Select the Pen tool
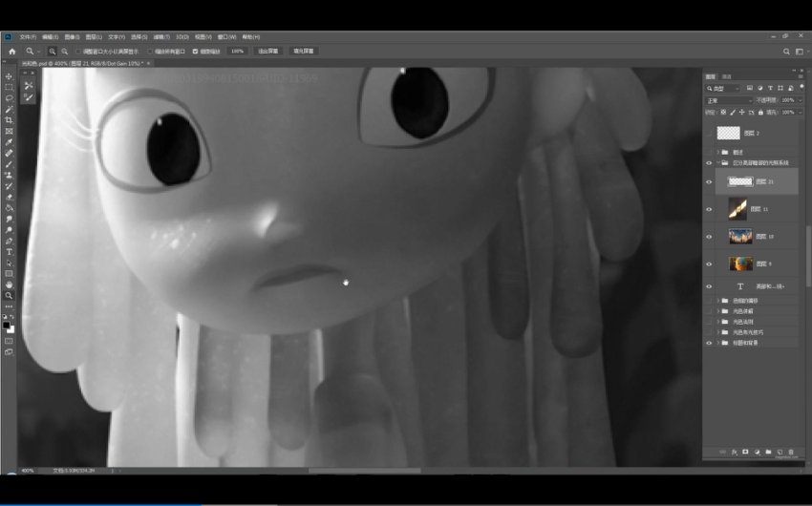The height and width of the screenshot is (506, 812). coord(9,242)
